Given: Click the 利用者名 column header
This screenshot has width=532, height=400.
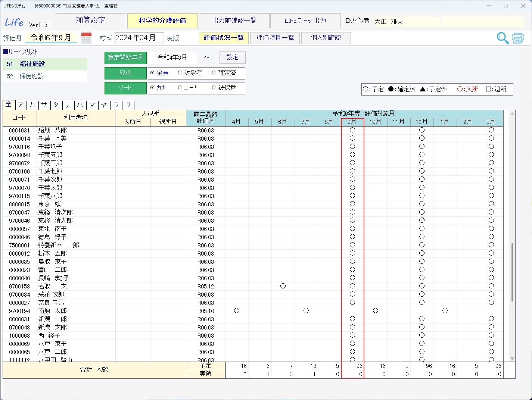Looking at the screenshot, I should 76,118.
